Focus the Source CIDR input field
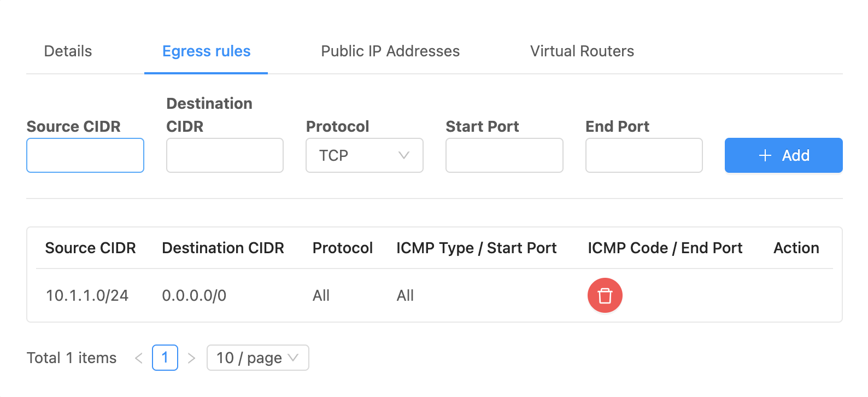The width and height of the screenshot is (868, 397). (85, 155)
